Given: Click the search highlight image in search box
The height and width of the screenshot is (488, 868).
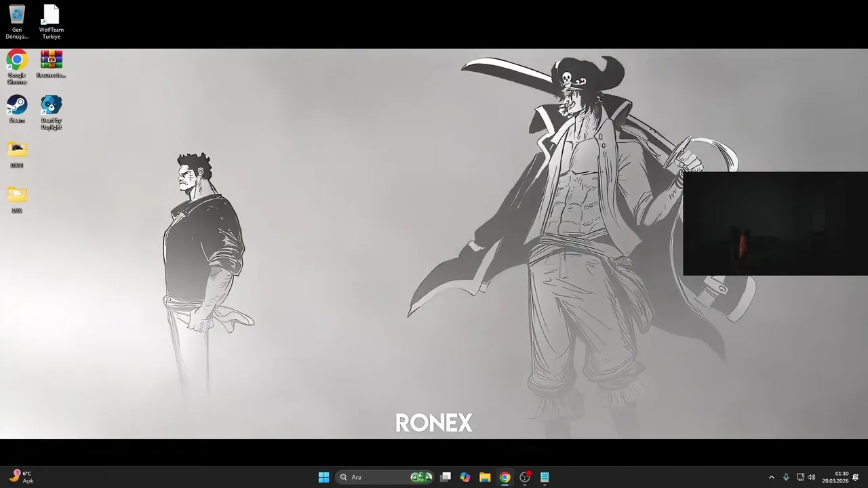Looking at the screenshot, I should coord(421,477).
